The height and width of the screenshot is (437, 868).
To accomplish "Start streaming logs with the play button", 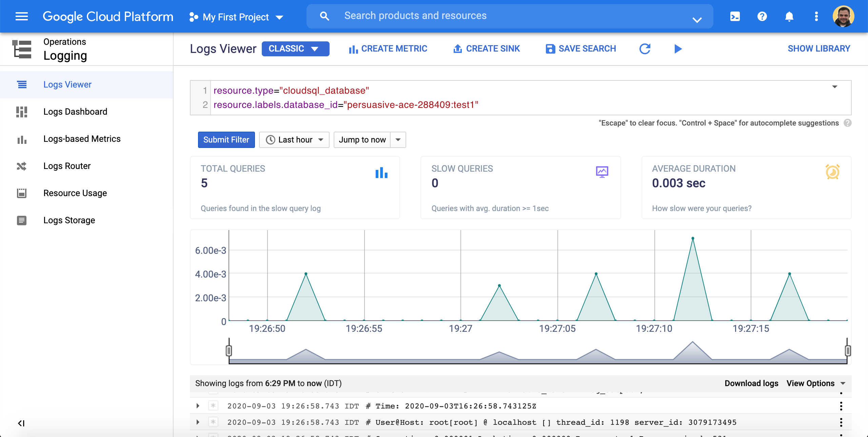I will [678, 49].
